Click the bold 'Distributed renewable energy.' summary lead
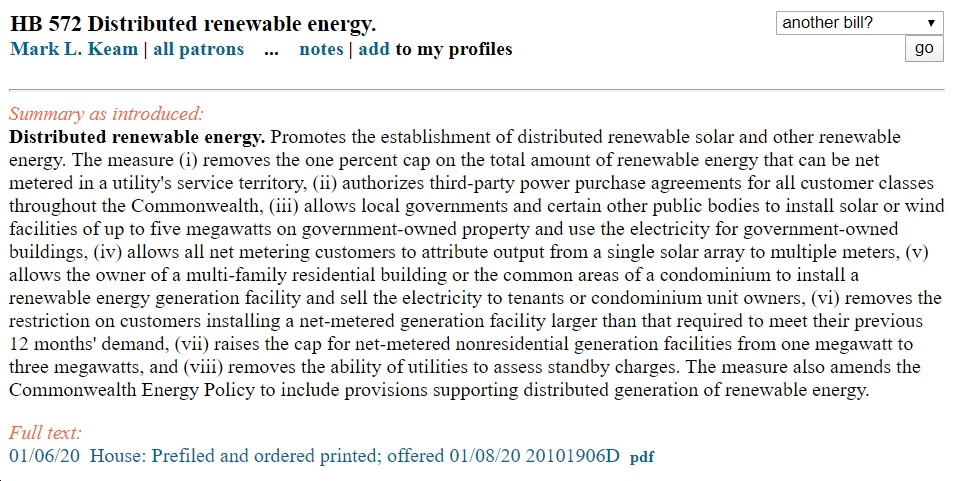Screen dimensions: 960x481 pyautogui.click(x=137, y=136)
